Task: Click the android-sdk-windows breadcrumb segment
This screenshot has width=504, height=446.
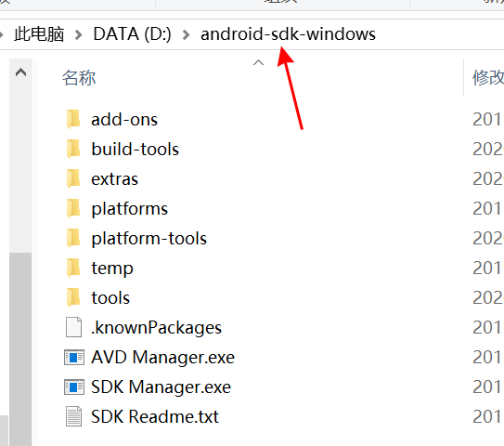Action: (x=288, y=33)
